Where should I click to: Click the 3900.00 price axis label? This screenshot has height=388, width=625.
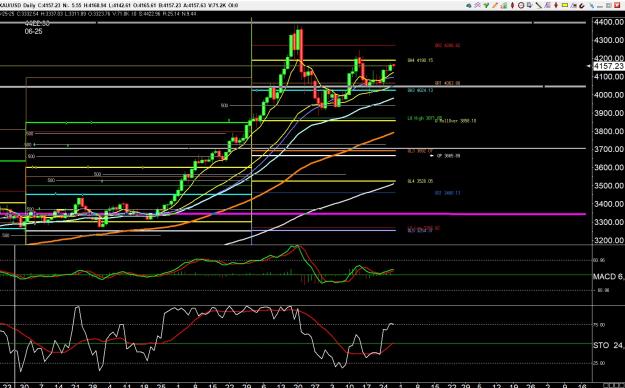[x=609, y=113]
